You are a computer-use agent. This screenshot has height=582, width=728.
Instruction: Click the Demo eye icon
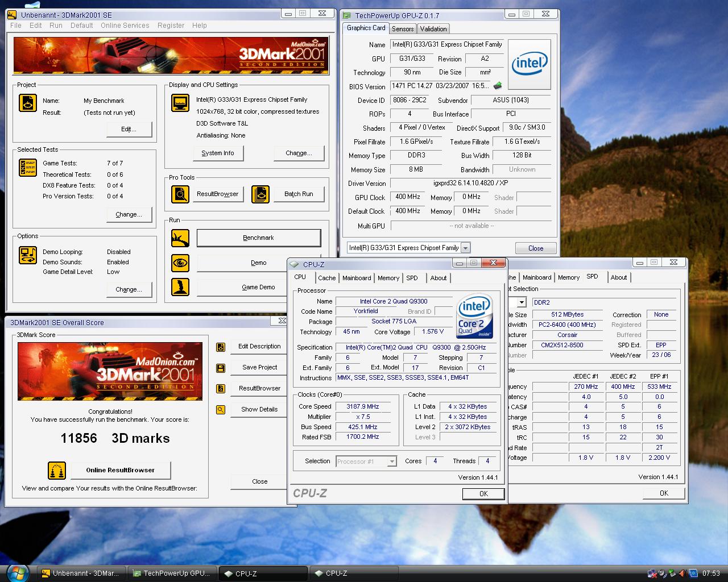click(180, 263)
